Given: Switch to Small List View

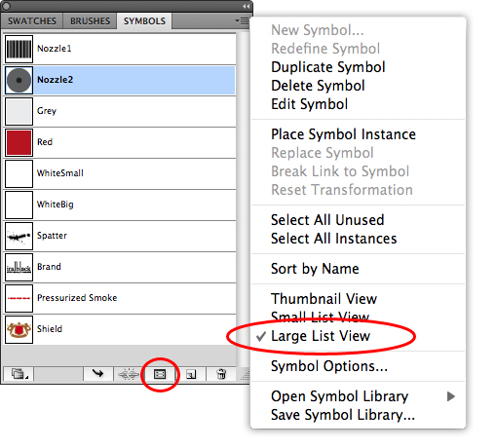Looking at the screenshot, I should coord(320,317).
